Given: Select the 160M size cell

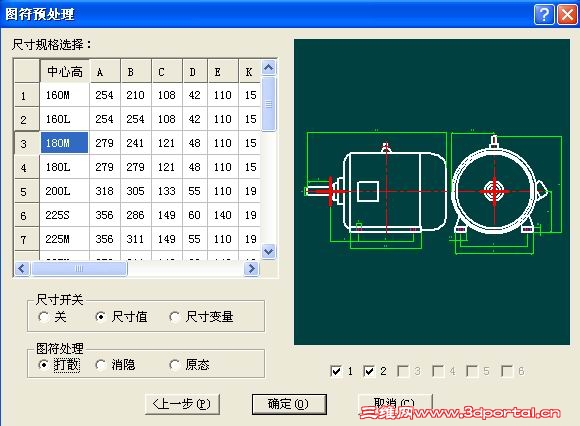Looking at the screenshot, I should (65, 95).
